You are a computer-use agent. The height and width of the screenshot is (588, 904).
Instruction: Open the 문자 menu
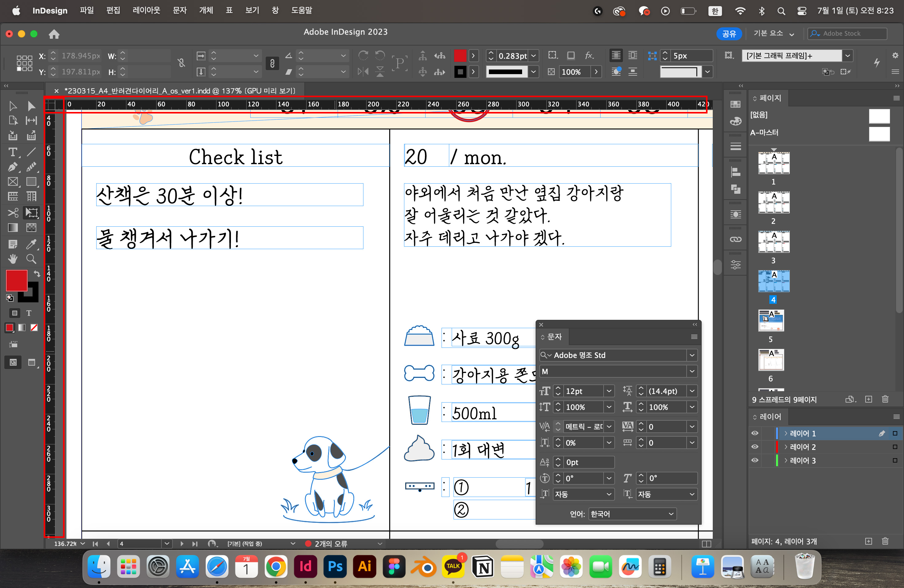(180, 11)
